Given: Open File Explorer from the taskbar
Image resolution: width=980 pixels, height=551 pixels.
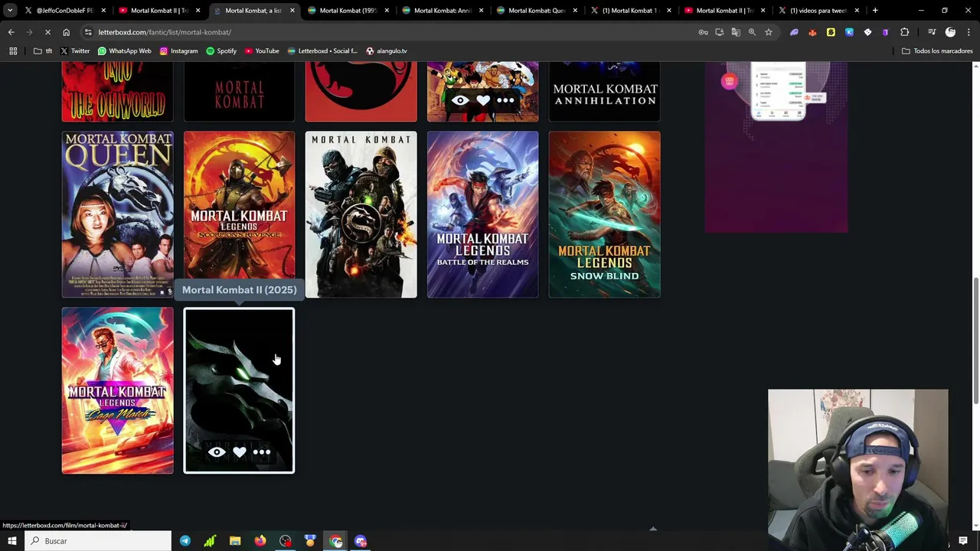Looking at the screenshot, I should click(235, 541).
